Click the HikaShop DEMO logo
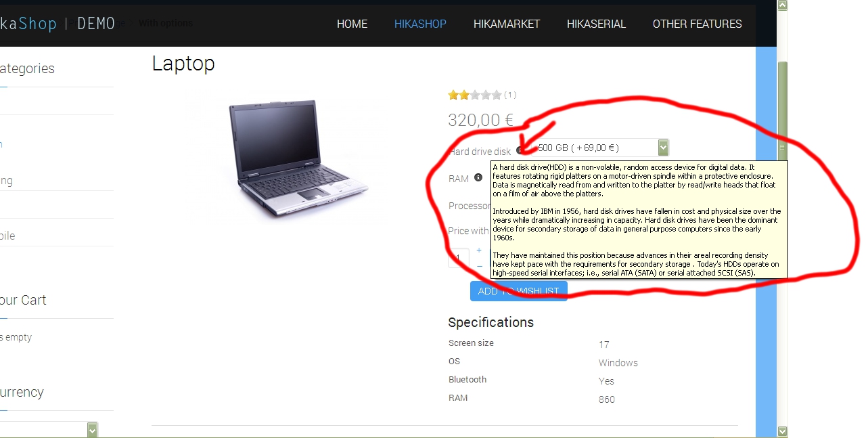The height and width of the screenshot is (438, 868). point(58,24)
